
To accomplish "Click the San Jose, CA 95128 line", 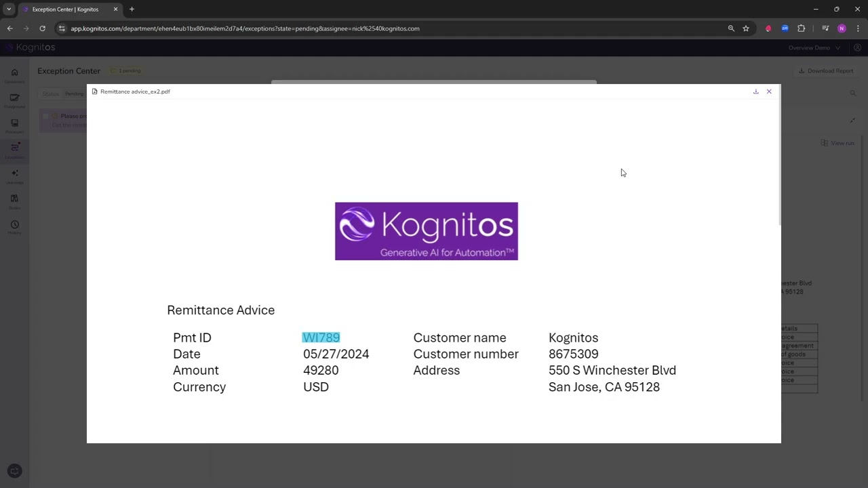I will pyautogui.click(x=604, y=387).
